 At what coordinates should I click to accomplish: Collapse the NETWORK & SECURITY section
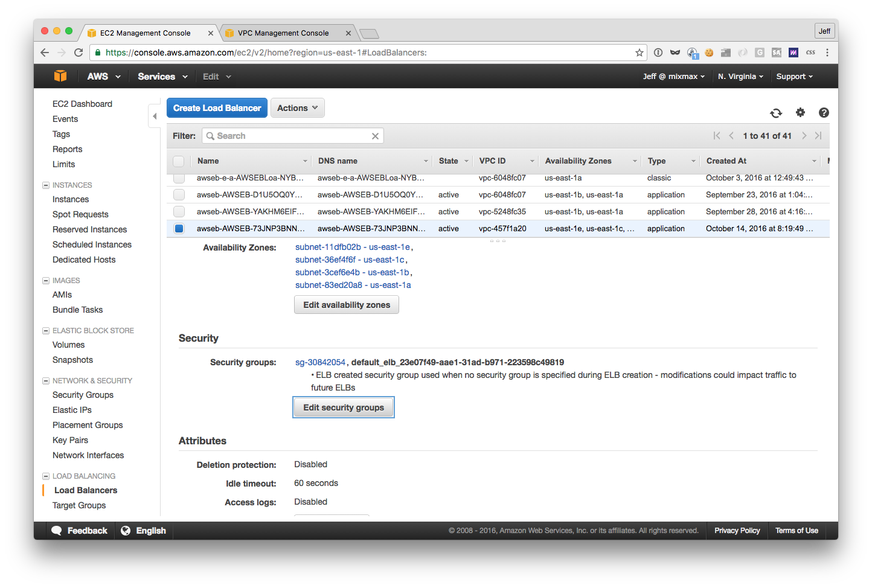click(46, 381)
